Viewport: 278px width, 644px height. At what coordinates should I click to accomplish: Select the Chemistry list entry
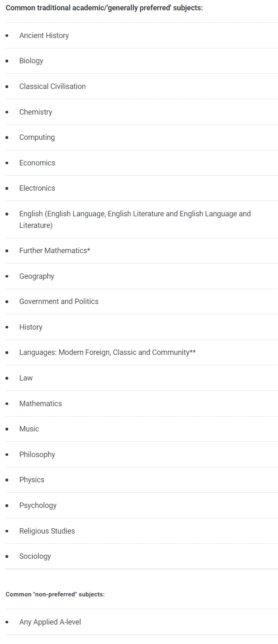tap(36, 112)
